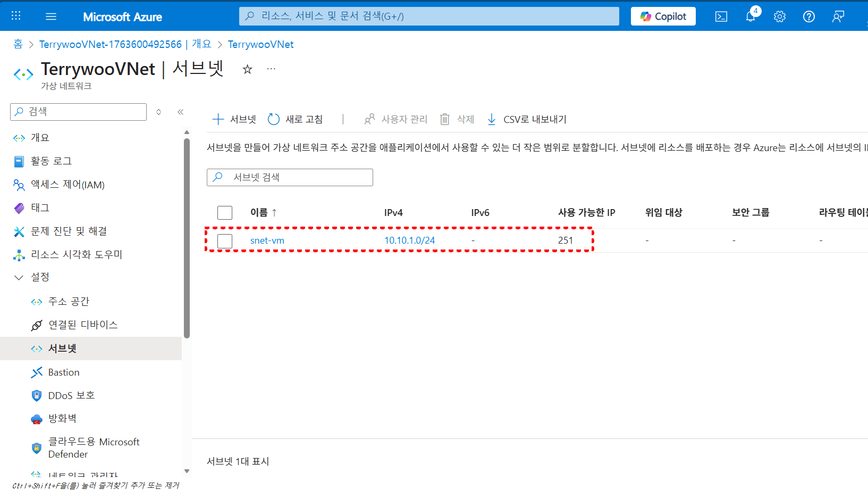Click the Microsoft Azure logo text
Image resolution: width=868 pixels, height=490 pixels.
(x=122, y=17)
